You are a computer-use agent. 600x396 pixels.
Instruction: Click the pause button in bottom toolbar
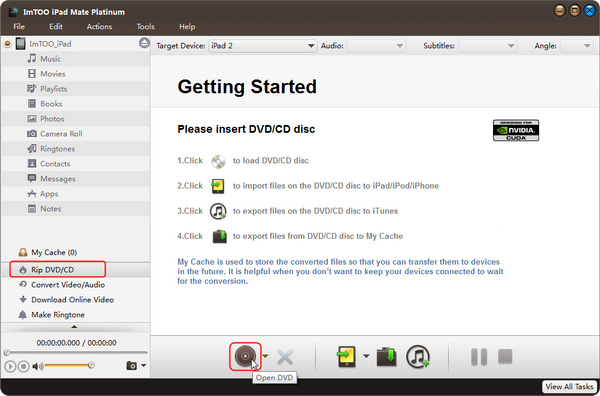tap(479, 357)
